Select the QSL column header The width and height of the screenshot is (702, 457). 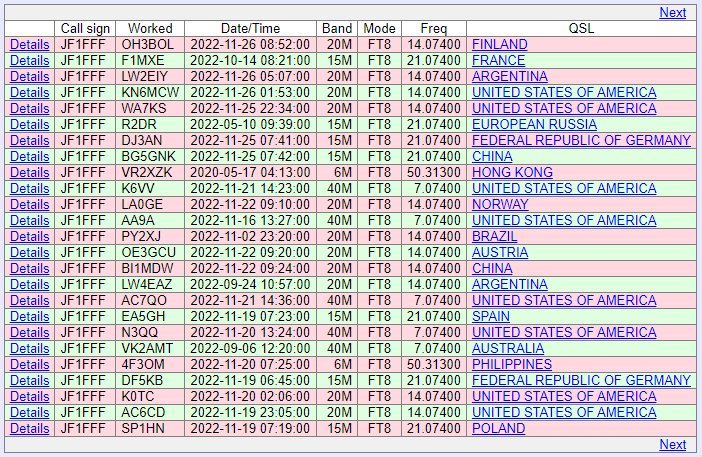[581, 29]
